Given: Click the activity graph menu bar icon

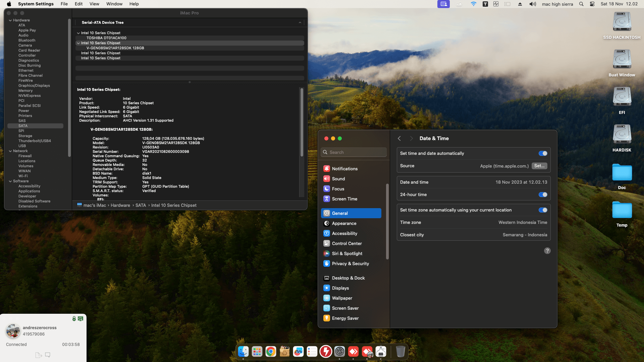Looking at the screenshot, I should point(496,4).
